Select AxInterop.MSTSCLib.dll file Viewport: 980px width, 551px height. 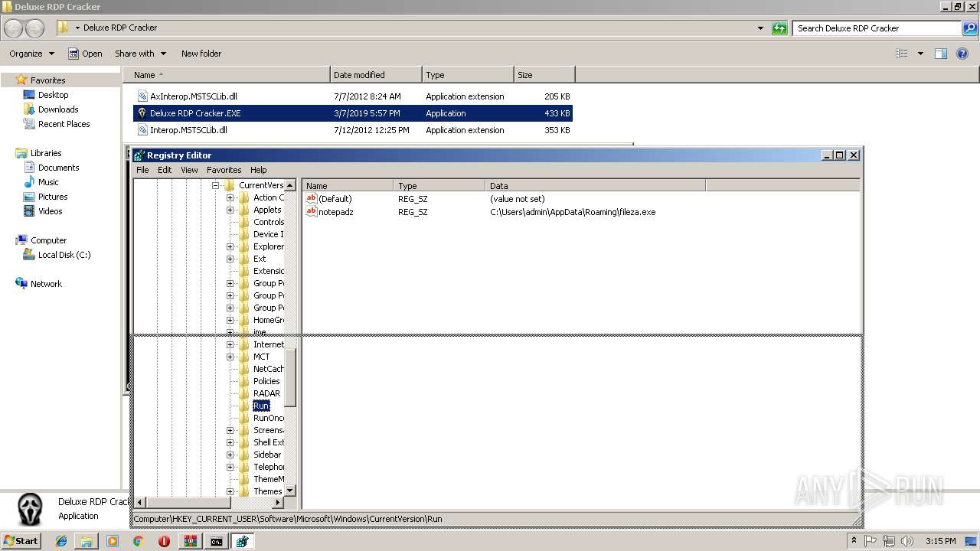click(353, 96)
